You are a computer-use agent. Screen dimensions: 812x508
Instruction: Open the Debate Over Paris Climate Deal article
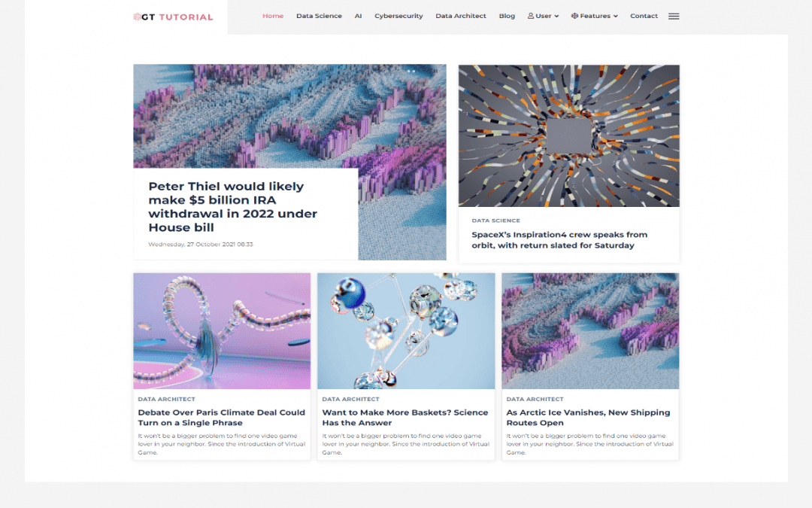[x=221, y=418]
